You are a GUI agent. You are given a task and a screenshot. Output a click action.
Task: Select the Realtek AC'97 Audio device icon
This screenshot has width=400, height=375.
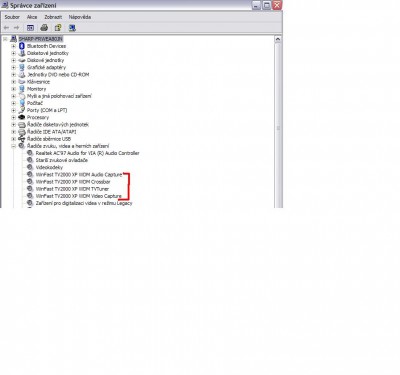click(x=30, y=153)
